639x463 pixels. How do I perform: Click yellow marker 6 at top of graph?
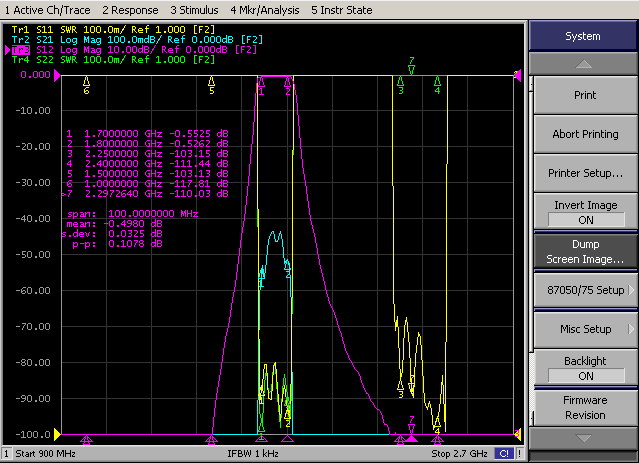click(86, 85)
